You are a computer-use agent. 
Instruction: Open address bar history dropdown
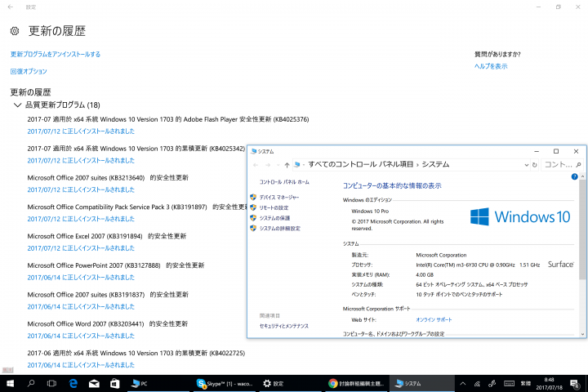(x=526, y=165)
